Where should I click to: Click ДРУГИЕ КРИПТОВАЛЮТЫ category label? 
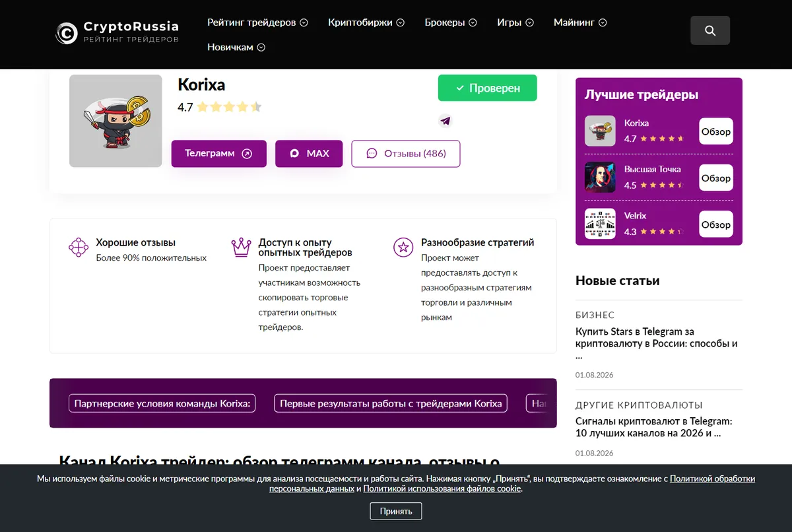(639, 405)
